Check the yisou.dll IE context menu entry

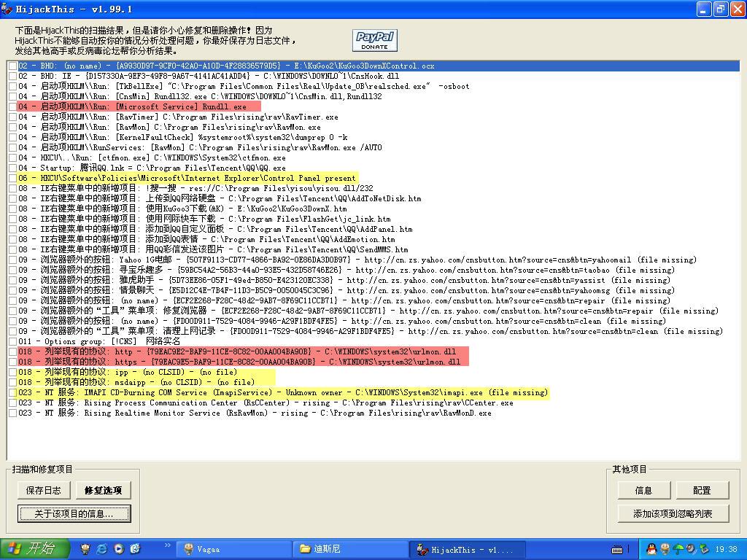13,188
